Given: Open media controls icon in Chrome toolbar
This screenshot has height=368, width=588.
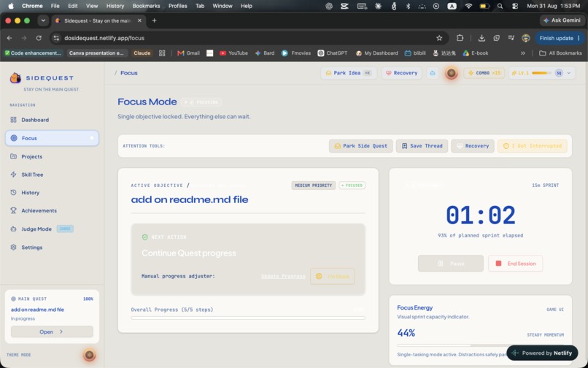Looking at the screenshot, I should pyautogui.click(x=511, y=38).
